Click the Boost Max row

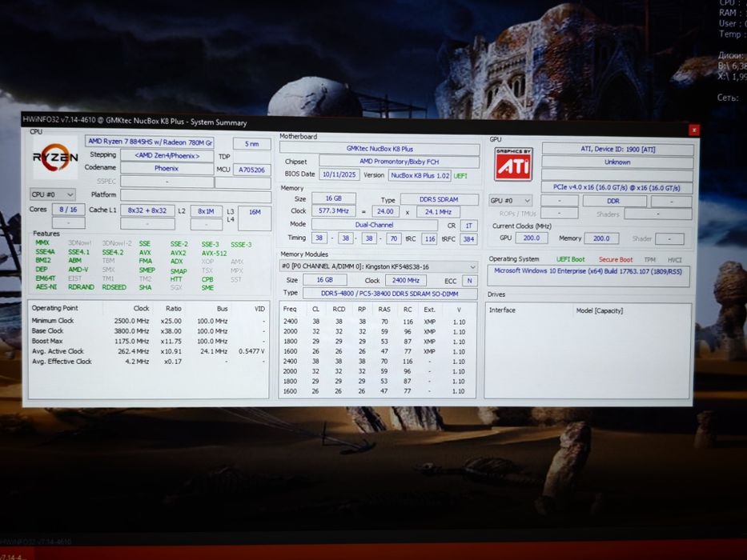(x=148, y=341)
